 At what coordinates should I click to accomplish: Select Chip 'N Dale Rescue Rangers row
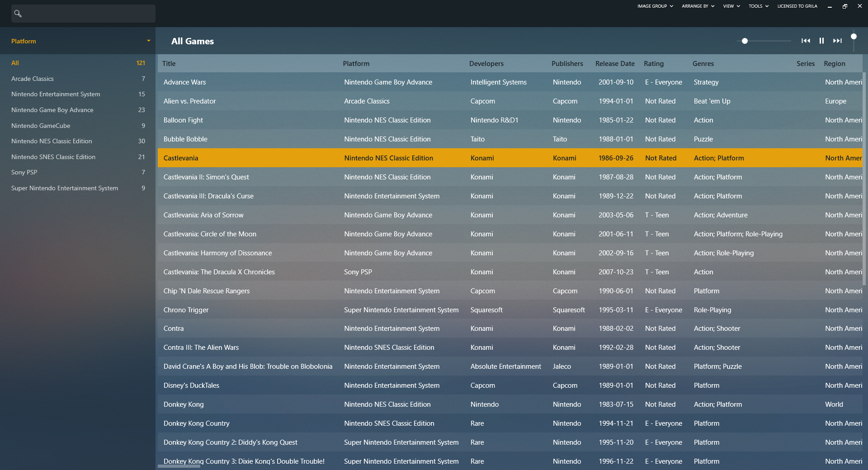point(510,291)
